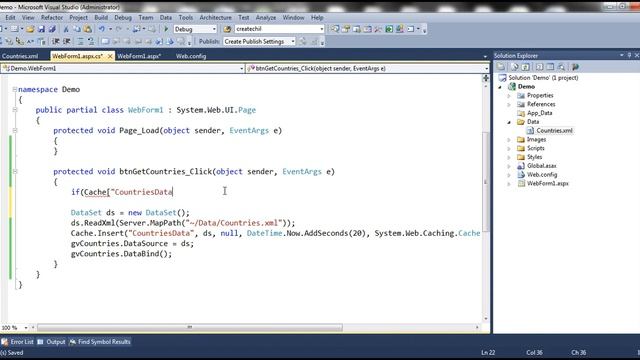Collapse the btnGetCountries_Click method outline
The height and width of the screenshot is (360, 640).
coord(15,171)
